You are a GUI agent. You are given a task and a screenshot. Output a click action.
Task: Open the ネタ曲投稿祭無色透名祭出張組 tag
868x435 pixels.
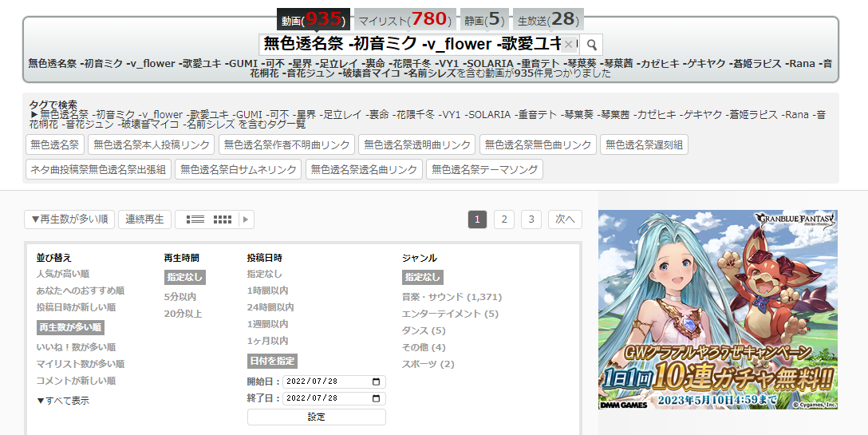pos(99,169)
